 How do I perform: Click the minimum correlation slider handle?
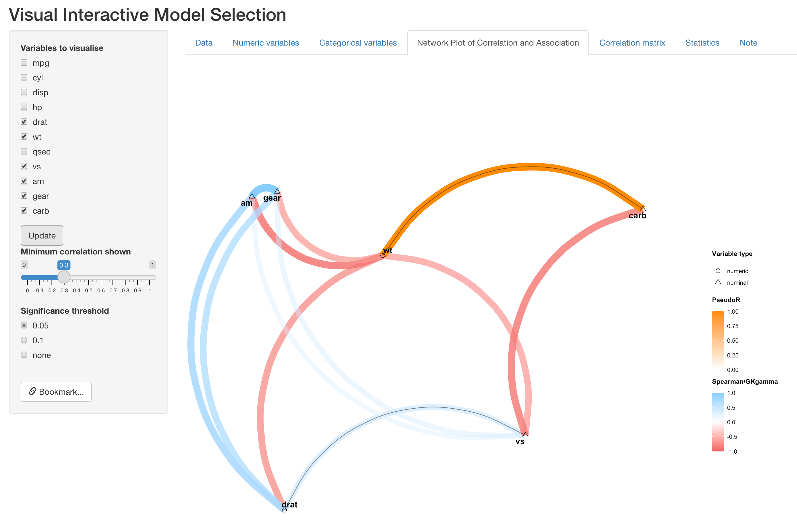pyautogui.click(x=64, y=277)
